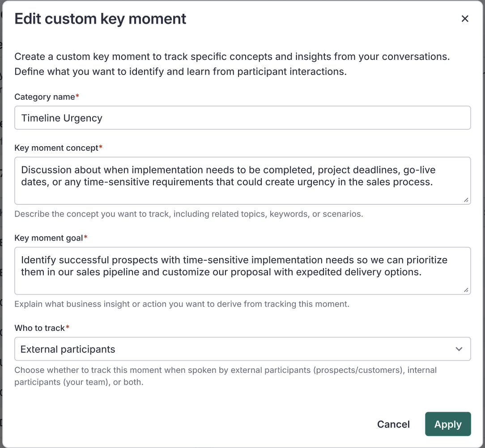Click the Apply button
Image resolution: width=485 pixels, height=448 pixels.
click(x=448, y=424)
